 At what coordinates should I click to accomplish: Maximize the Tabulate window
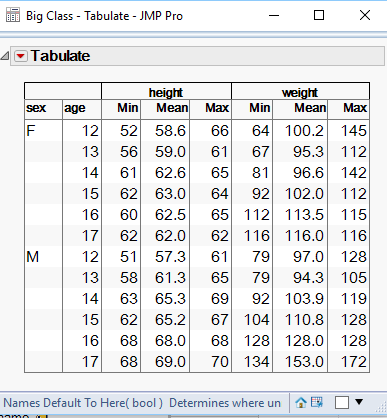(319, 15)
